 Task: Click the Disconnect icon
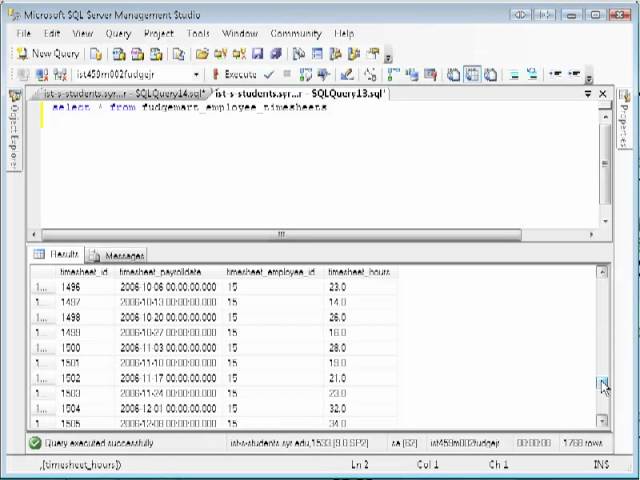tap(42, 75)
